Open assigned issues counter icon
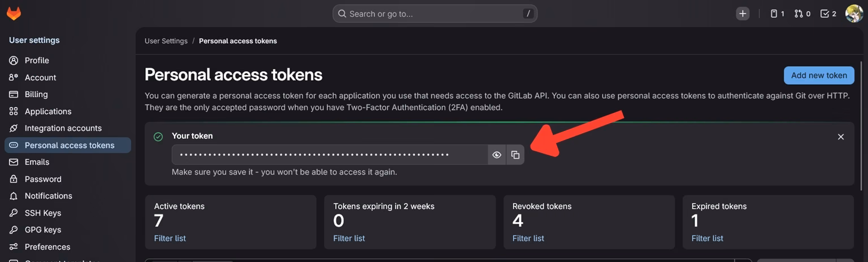Viewport: 868px width, 262px height. 778,14
